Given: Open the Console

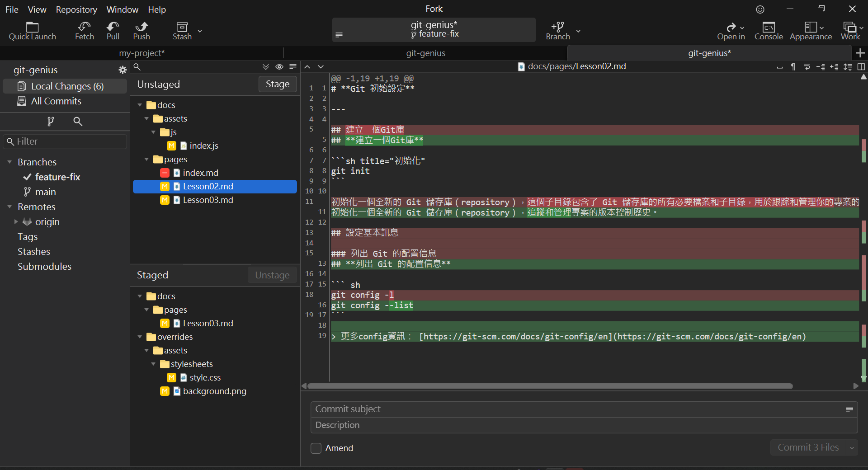Looking at the screenshot, I should (769, 31).
